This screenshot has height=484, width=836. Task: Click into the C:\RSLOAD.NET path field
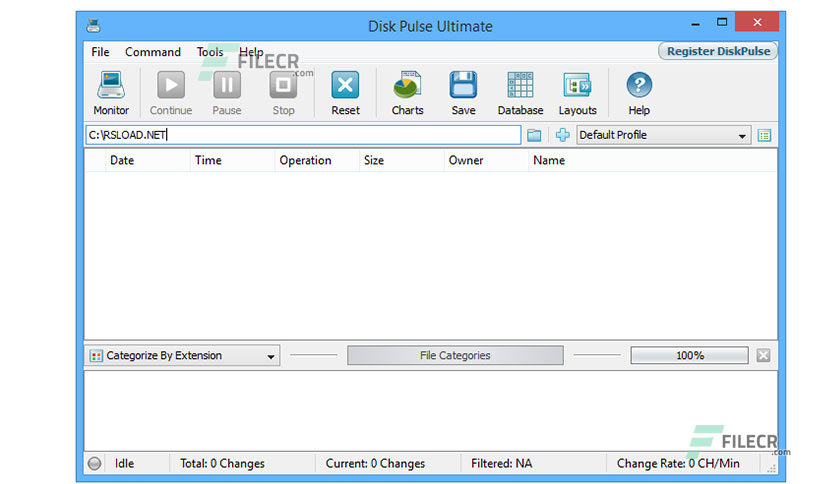point(303,135)
